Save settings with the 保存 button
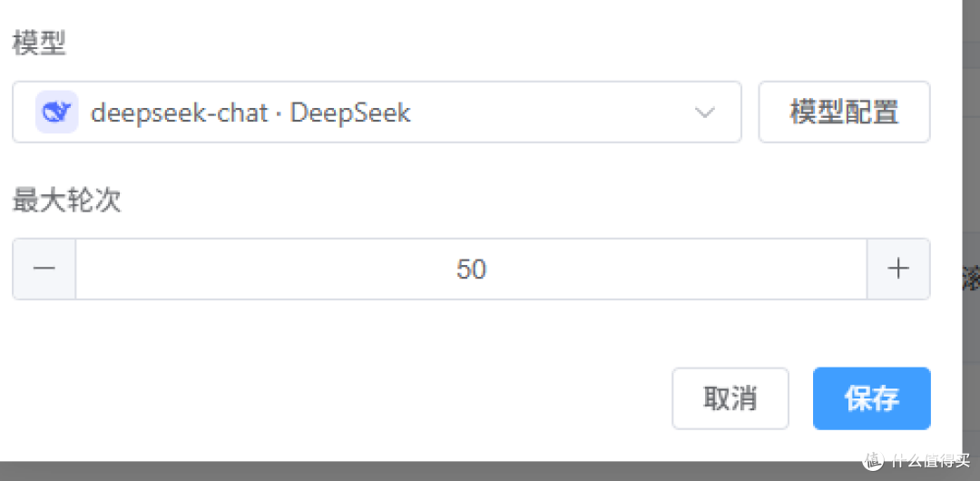This screenshot has height=481, width=980. [x=871, y=398]
